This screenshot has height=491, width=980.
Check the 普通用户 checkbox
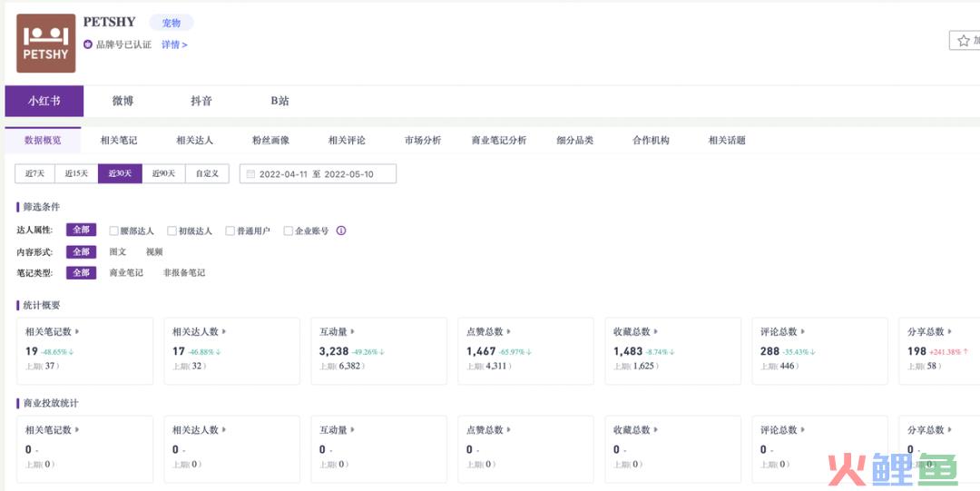click(x=230, y=231)
